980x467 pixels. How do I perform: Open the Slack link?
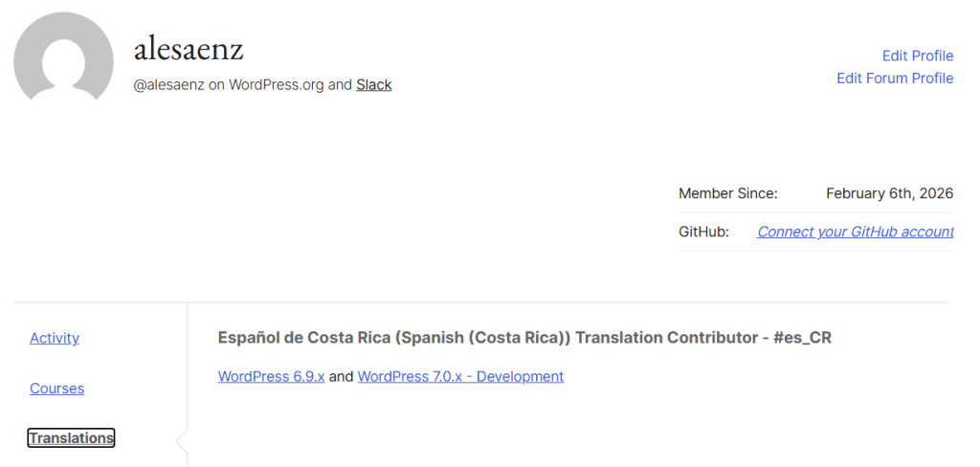tap(374, 85)
